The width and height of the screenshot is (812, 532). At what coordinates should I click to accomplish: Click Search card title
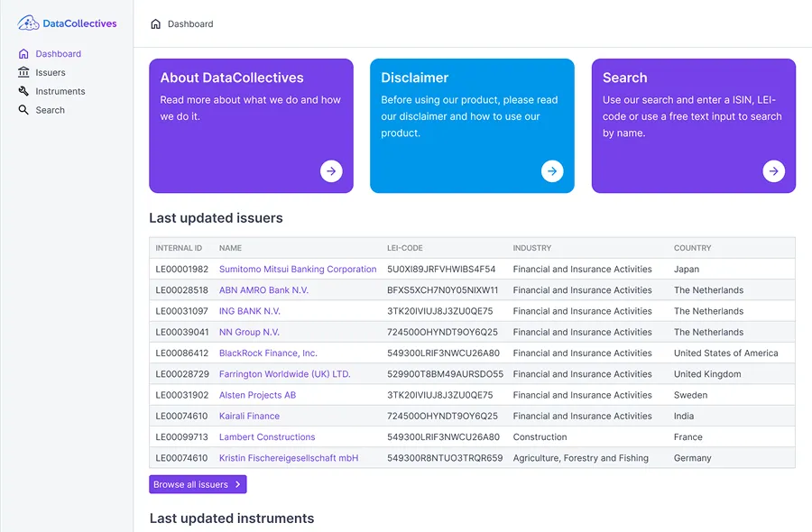click(x=625, y=78)
